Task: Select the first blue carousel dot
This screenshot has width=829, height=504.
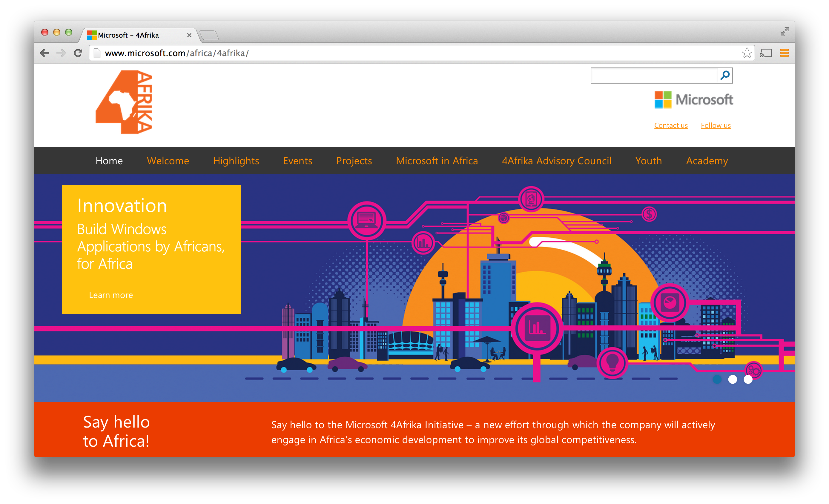Action: (717, 379)
